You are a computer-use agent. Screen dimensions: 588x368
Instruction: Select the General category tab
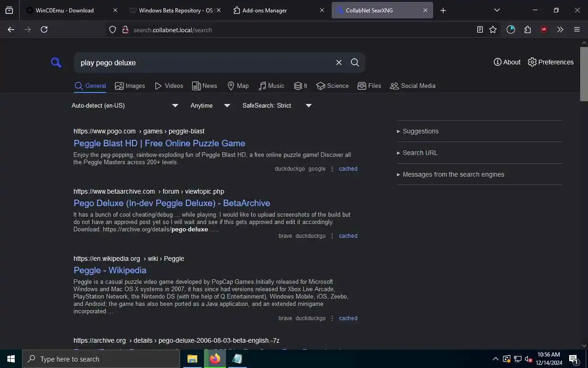[x=90, y=86]
